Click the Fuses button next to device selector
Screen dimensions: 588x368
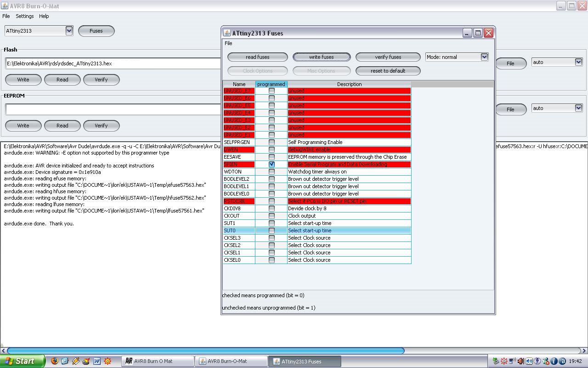pyautogui.click(x=96, y=31)
